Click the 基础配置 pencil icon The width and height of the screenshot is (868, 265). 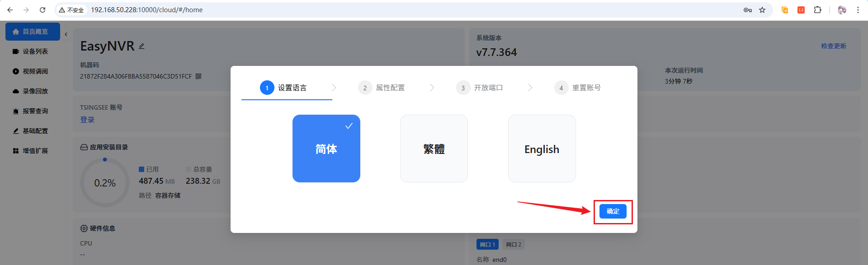16,131
